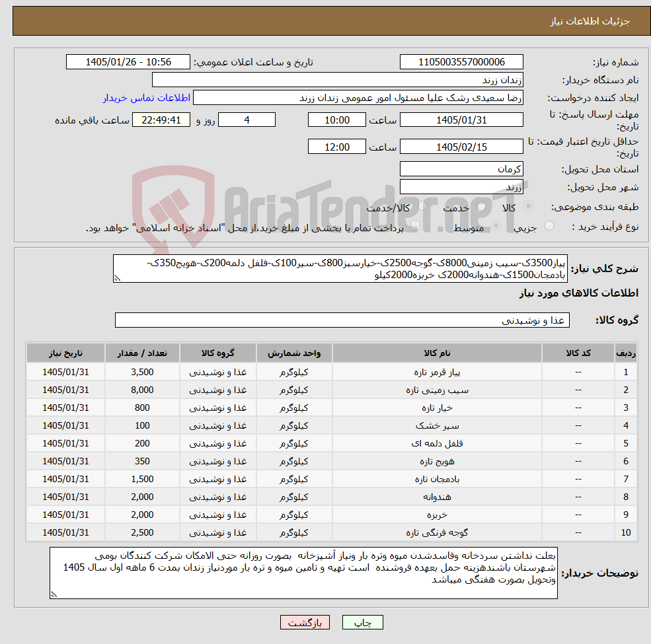Viewport: 651px width, 644px height.
Task: Click the price validity time 12:00 field
Action: [x=336, y=147]
